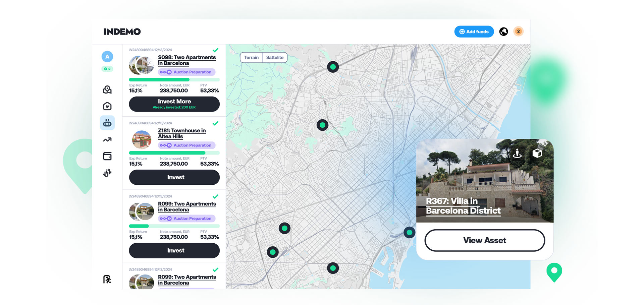Open the wallet sidebar icon
This screenshot has height=305, width=644.
tap(107, 156)
